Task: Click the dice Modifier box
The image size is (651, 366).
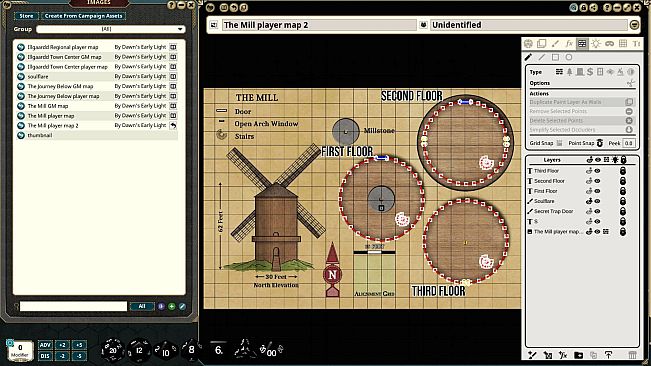Action: coord(20,351)
